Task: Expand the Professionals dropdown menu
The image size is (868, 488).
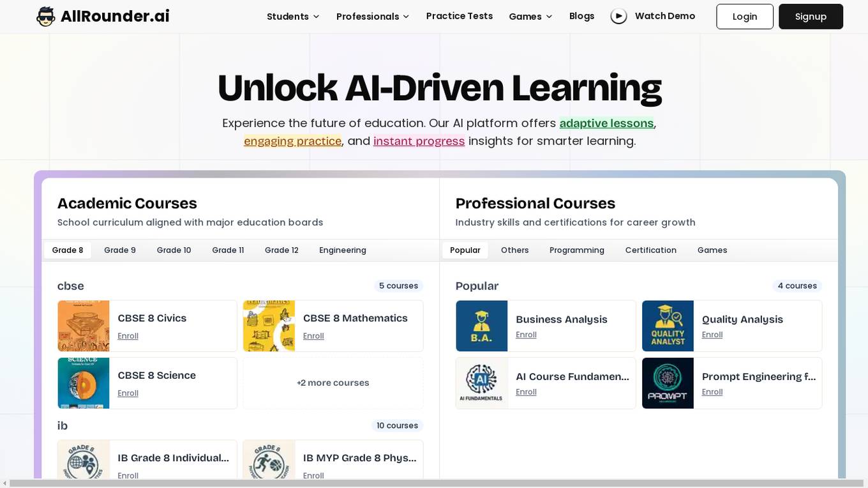Action: tap(373, 17)
